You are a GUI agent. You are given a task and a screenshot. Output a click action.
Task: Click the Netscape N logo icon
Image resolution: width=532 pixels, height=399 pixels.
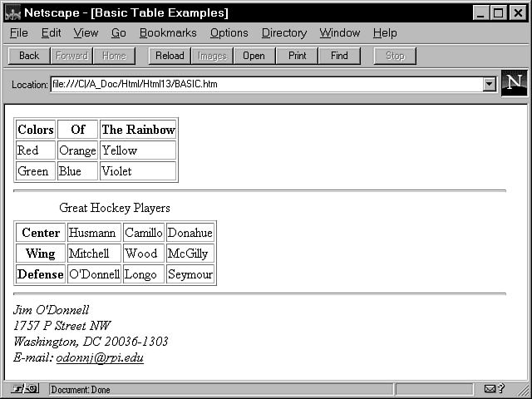[x=515, y=83]
